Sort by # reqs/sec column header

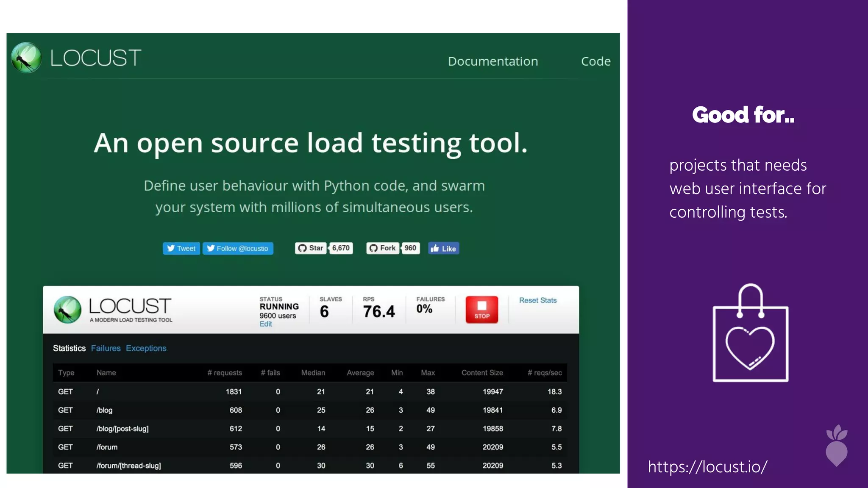[x=545, y=373]
